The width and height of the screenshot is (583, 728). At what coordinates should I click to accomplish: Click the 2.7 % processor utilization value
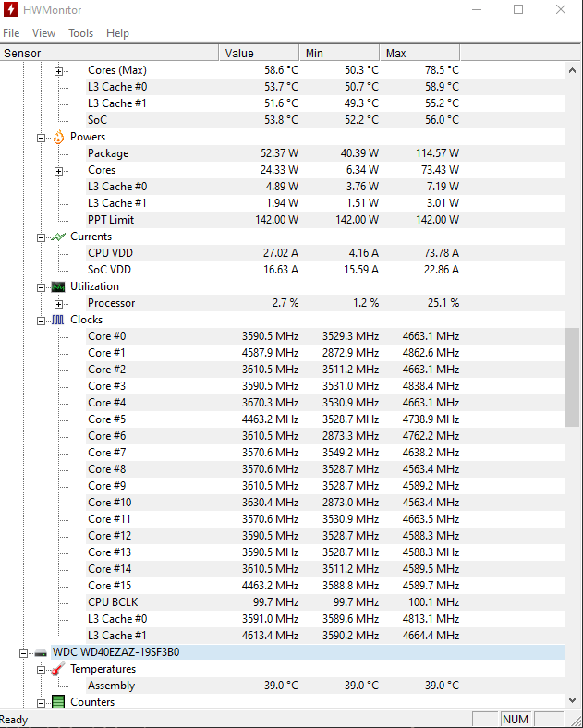[285, 303]
